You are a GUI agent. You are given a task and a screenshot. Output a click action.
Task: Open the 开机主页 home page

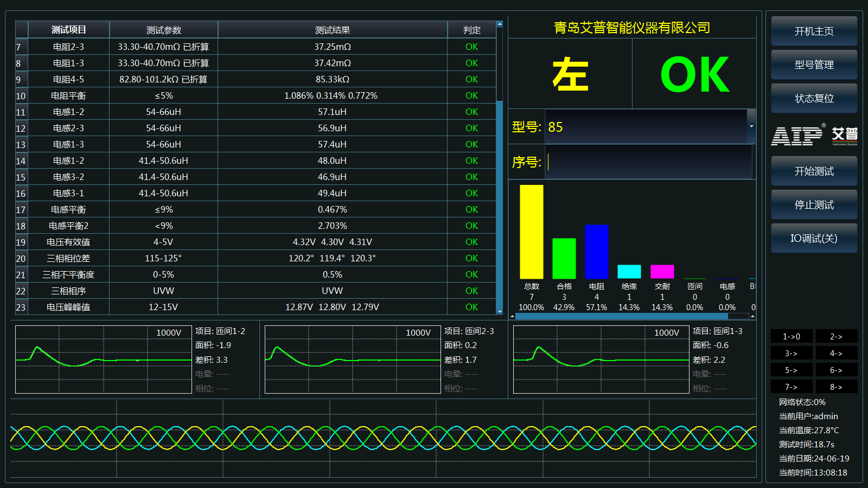814,31
